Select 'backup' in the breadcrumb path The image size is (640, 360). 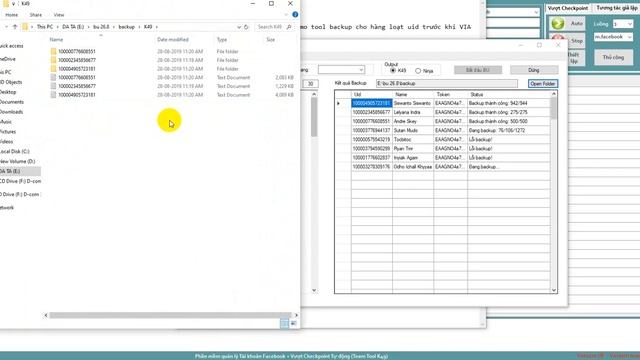click(127, 27)
